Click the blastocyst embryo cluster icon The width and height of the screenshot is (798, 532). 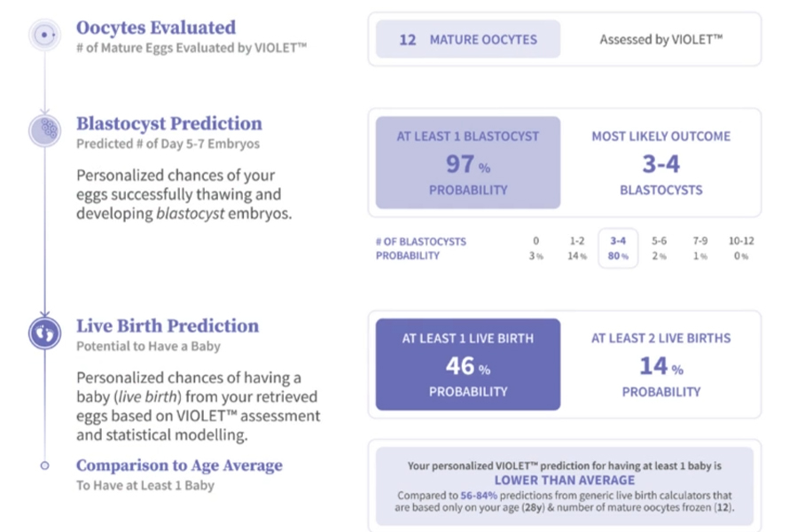44,131
